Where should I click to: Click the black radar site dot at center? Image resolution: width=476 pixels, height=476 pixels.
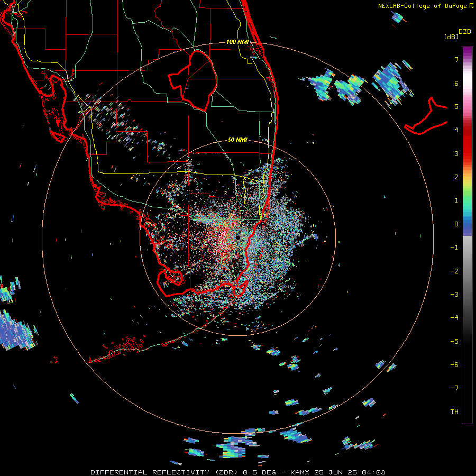[x=237, y=237]
